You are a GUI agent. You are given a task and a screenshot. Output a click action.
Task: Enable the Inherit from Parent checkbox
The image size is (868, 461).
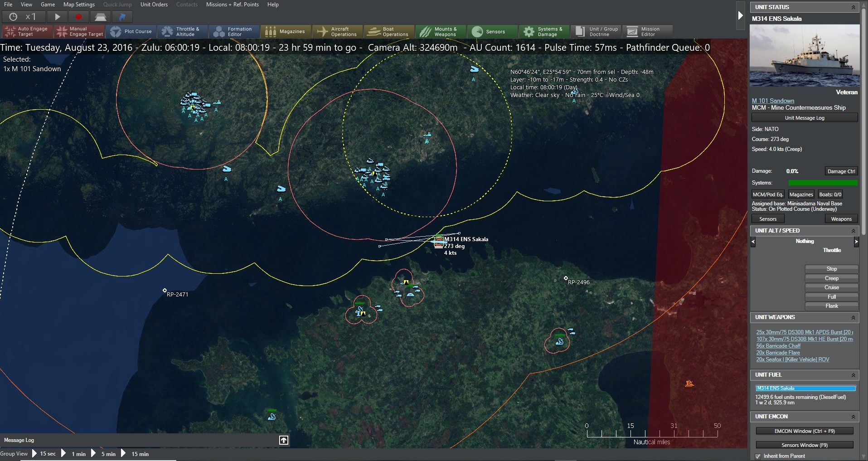[758, 456]
